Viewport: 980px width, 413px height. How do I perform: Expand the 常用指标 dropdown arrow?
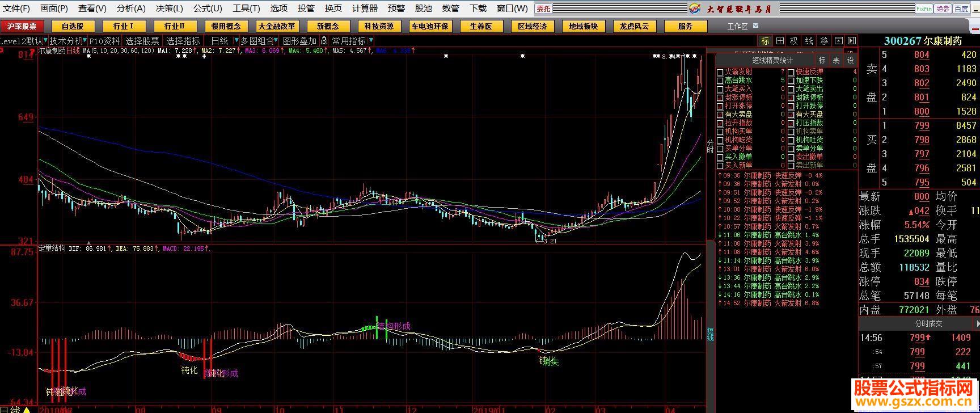click(x=370, y=41)
